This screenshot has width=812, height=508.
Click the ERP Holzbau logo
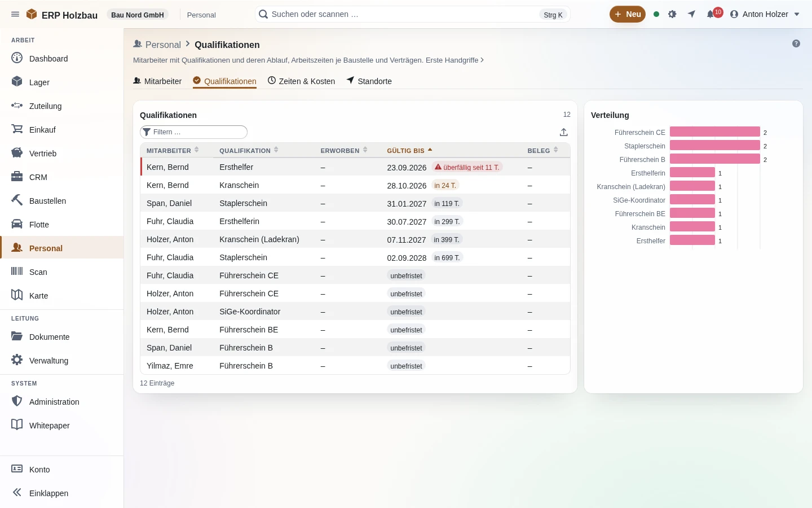(x=62, y=15)
